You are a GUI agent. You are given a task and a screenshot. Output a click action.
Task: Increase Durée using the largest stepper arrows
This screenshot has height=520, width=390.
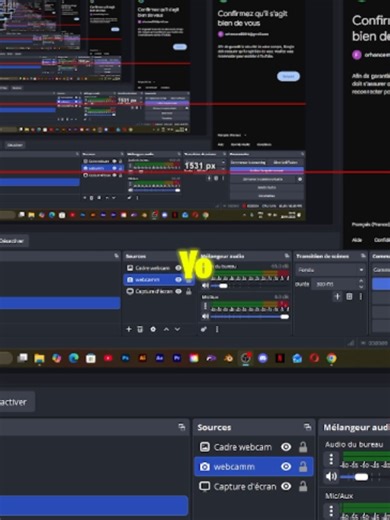(361, 282)
